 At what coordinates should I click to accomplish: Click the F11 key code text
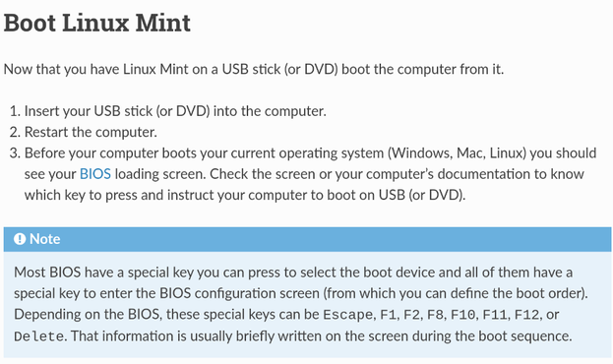[x=495, y=315]
